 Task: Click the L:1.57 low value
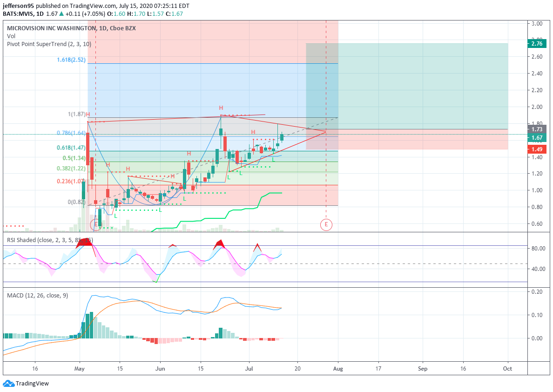click(155, 14)
